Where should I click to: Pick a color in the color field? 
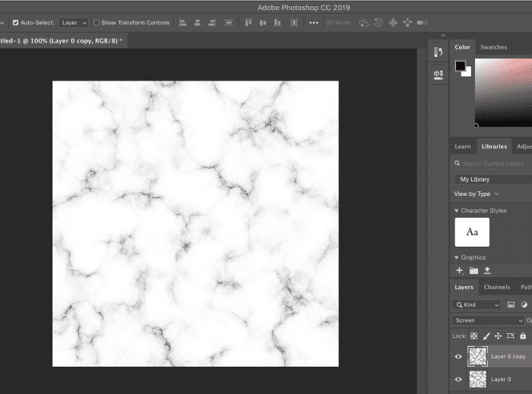pos(503,93)
